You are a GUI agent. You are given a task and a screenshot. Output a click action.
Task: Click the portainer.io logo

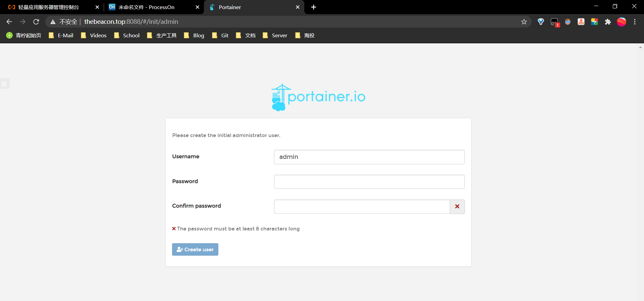tap(318, 97)
